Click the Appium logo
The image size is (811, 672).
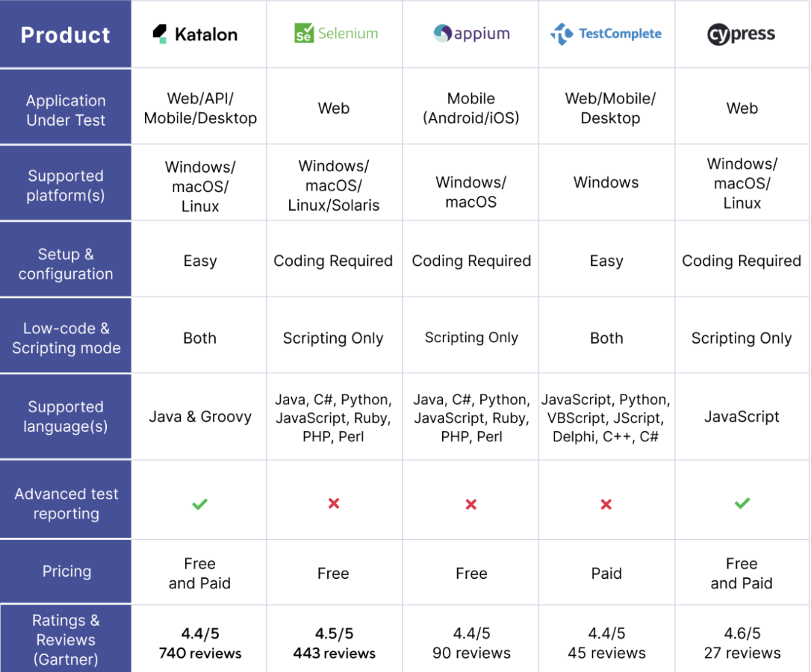coord(471,33)
